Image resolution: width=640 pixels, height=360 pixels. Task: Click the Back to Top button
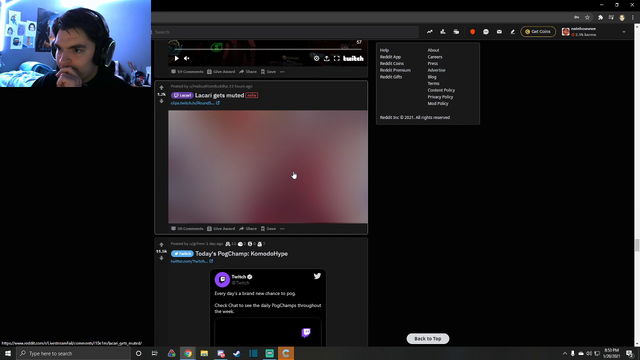(x=428, y=339)
